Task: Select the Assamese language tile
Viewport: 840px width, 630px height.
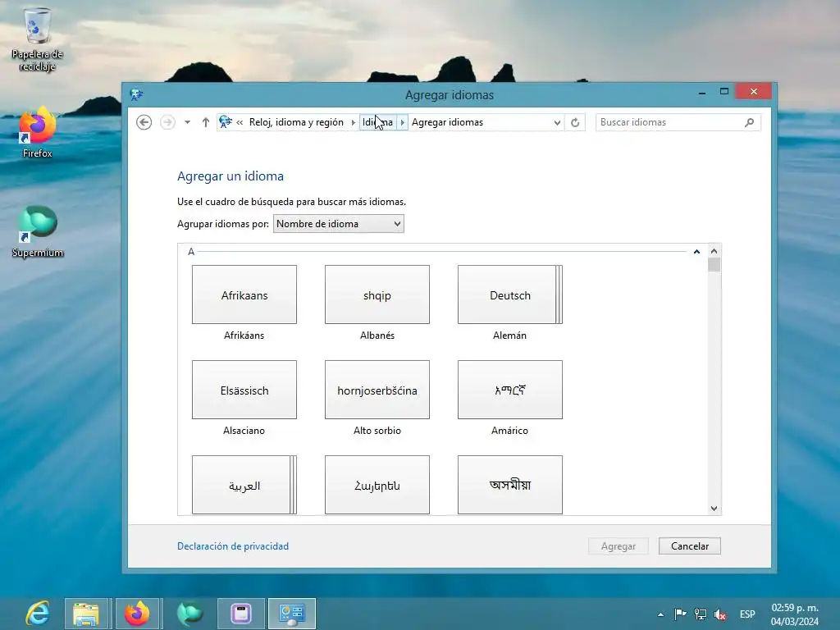Action: (510, 485)
